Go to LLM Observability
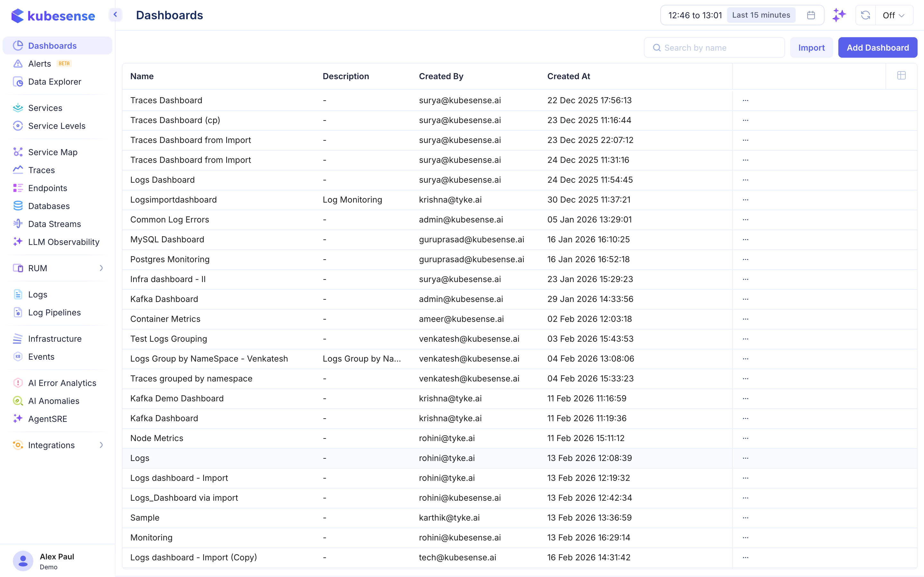Screen dimensions: 924x577 tap(64, 242)
